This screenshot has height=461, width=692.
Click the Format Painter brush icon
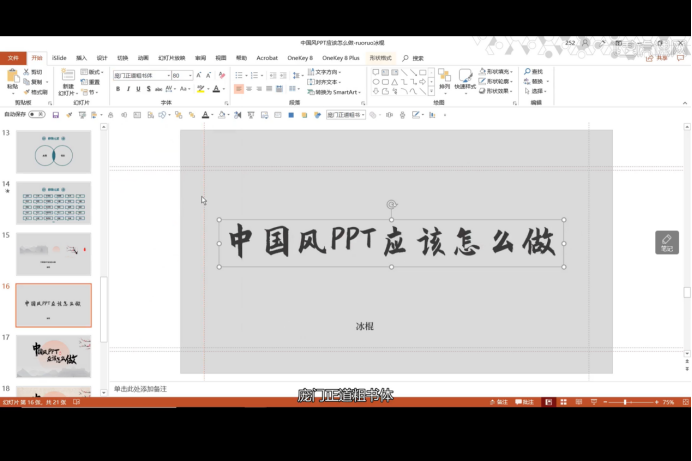point(26,92)
